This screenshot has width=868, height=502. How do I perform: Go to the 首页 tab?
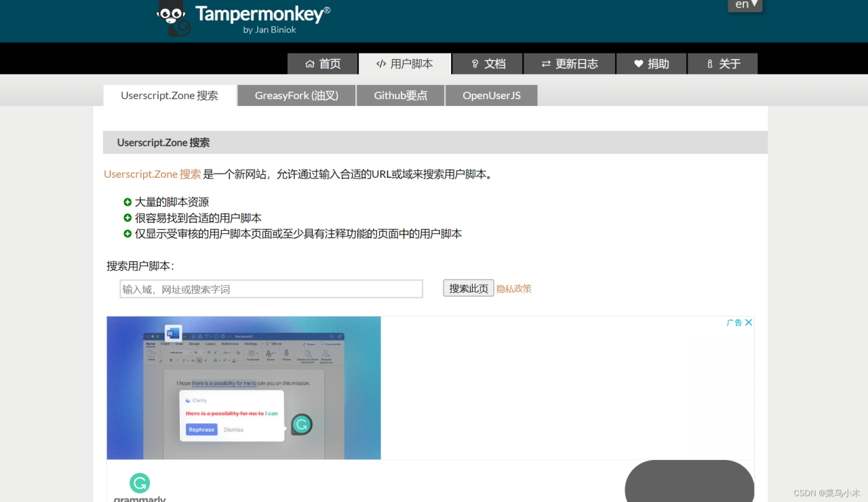point(323,64)
